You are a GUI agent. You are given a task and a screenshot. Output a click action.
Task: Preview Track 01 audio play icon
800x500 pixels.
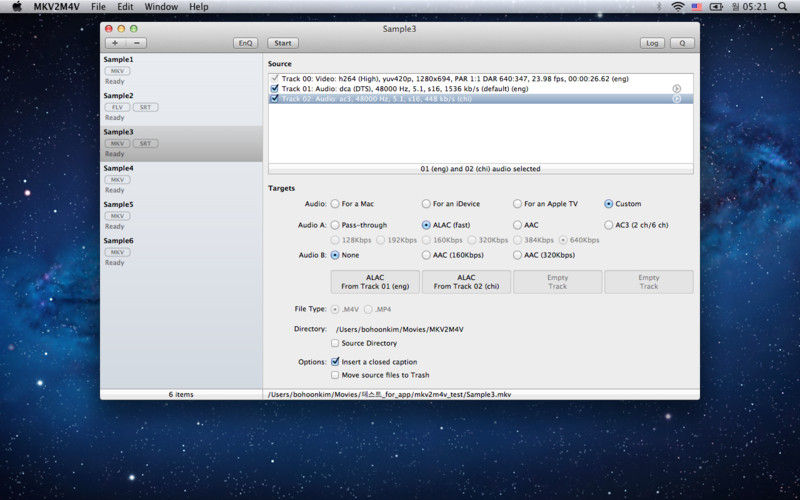coord(677,89)
